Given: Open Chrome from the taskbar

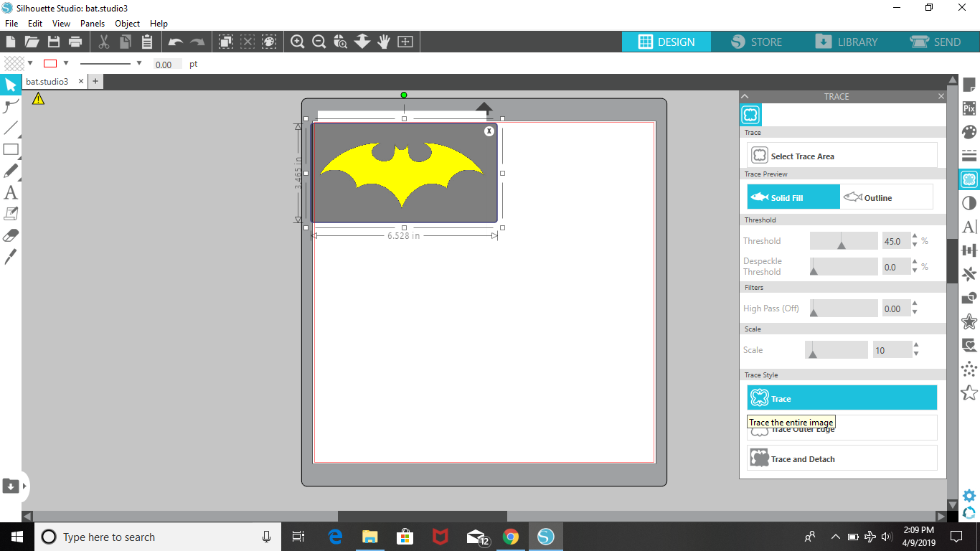Looking at the screenshot, I should [x=510, y=537].
